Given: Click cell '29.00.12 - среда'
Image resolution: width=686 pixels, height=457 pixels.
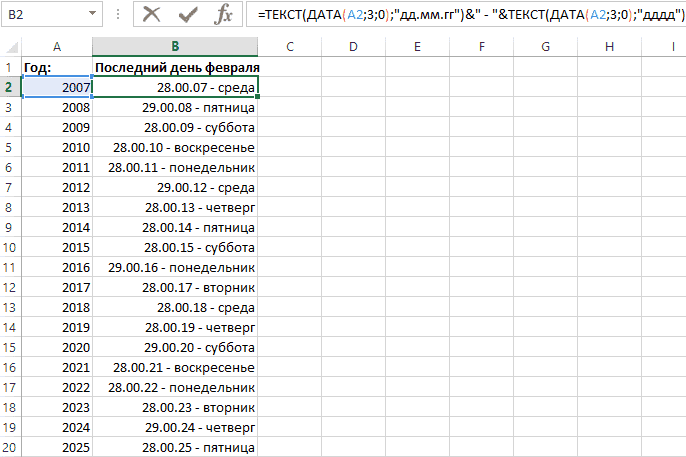Looking at the screenshot, I should 175,187.
